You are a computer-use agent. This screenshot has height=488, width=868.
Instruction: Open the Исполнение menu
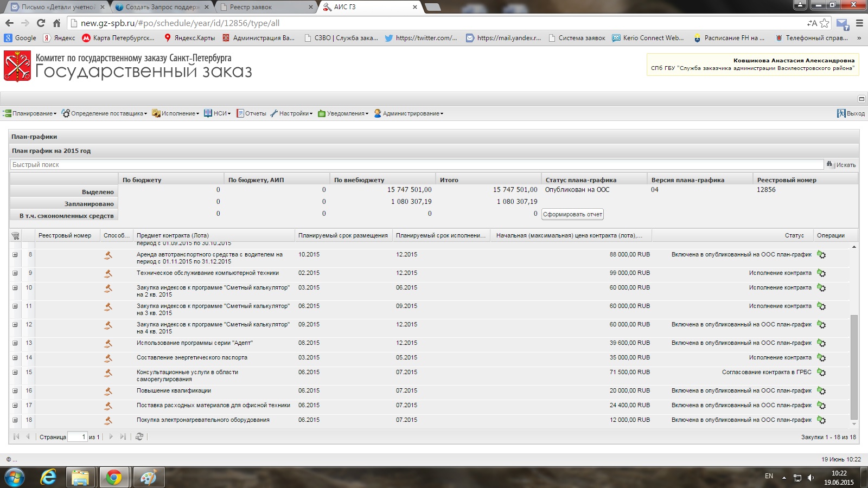coord(176,113)
